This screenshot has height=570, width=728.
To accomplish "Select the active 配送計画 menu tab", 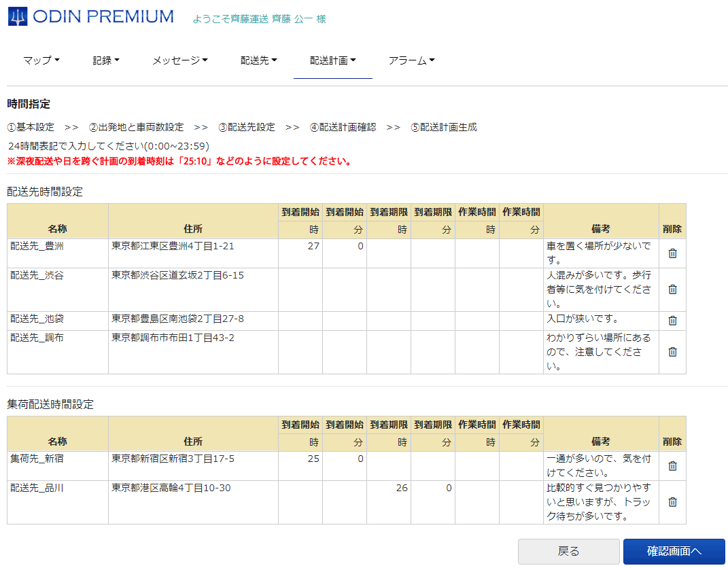I will (332, 60).
